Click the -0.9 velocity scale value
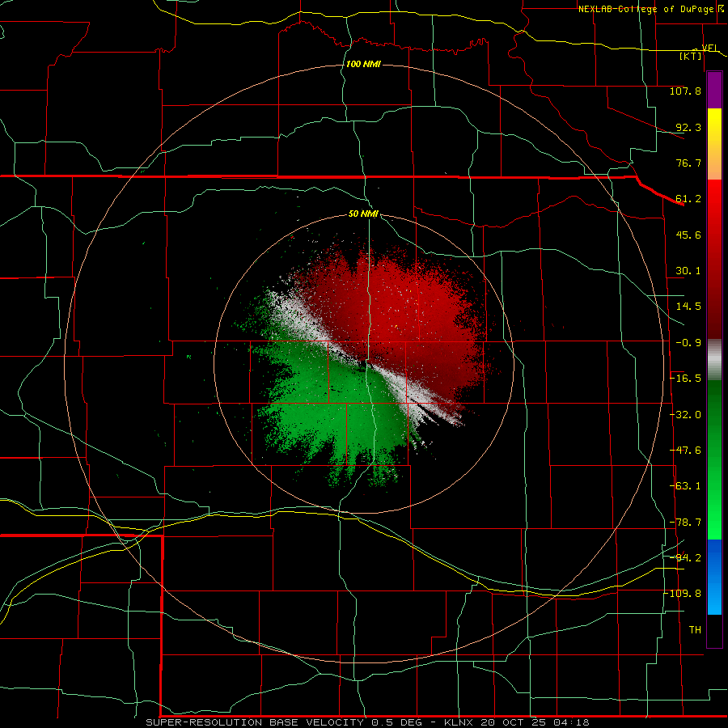Screen dimensions: 728x728 [688, 343]
